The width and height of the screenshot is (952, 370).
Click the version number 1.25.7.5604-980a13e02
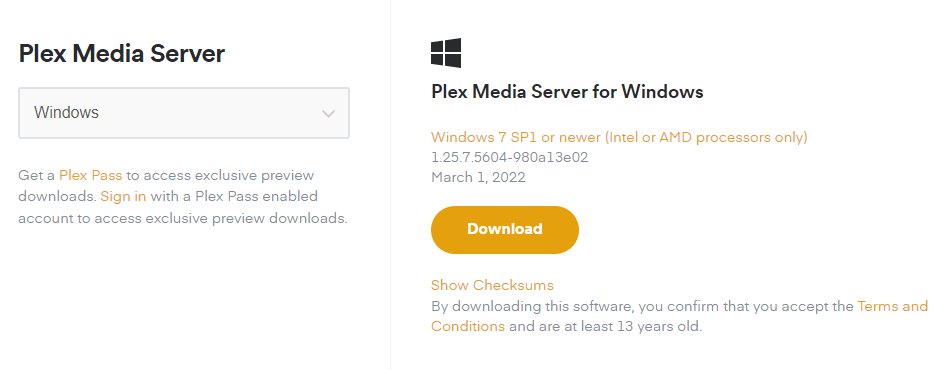(x=509, y=157)
